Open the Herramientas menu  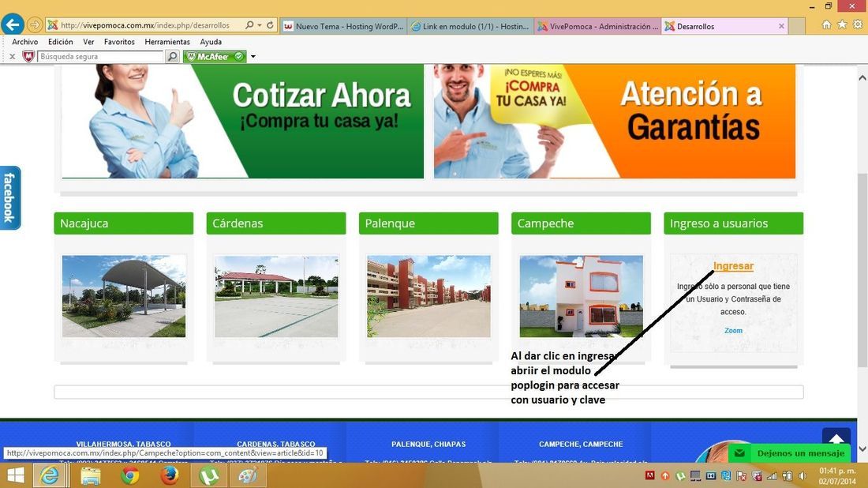(x=167, y=42)
